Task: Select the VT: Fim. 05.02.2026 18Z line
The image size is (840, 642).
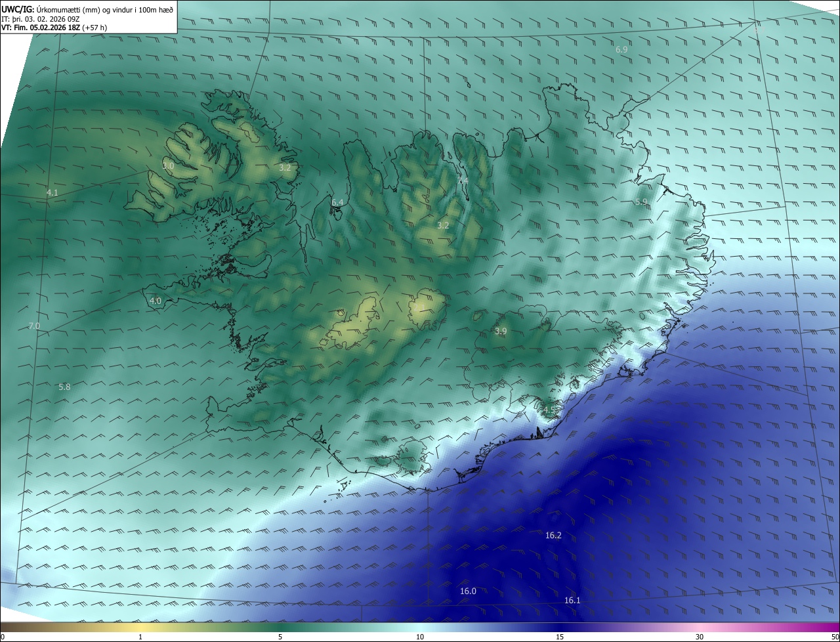Action: click(54, 28)
